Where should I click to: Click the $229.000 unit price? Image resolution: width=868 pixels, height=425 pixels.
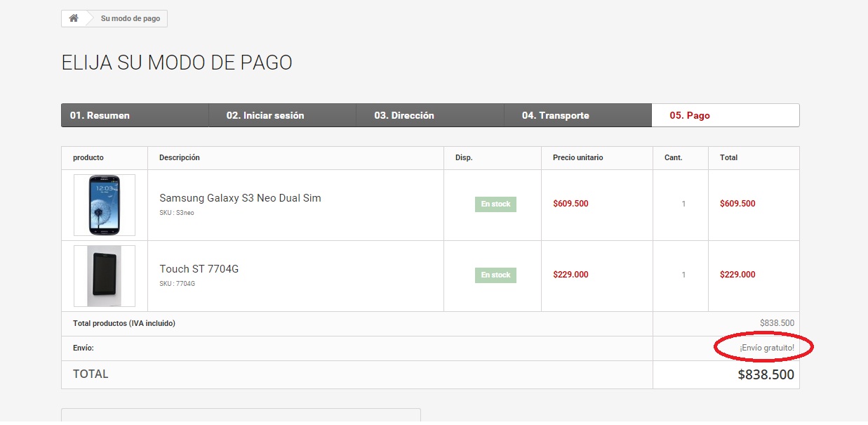click(570, 275)
